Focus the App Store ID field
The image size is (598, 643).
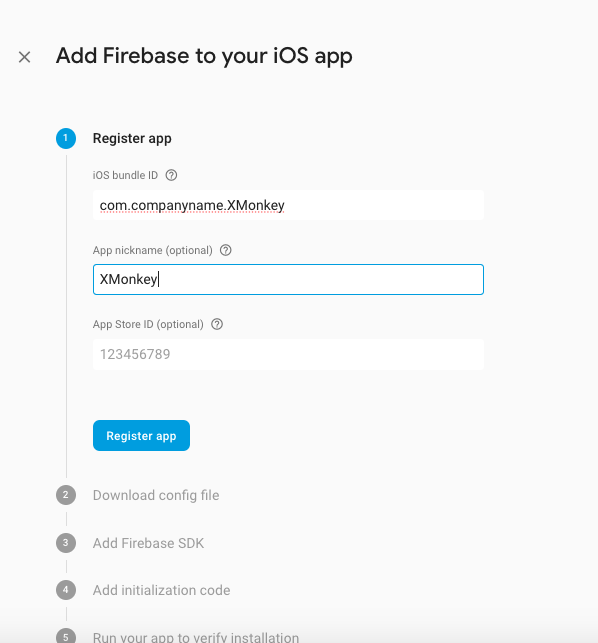(288, 354)
